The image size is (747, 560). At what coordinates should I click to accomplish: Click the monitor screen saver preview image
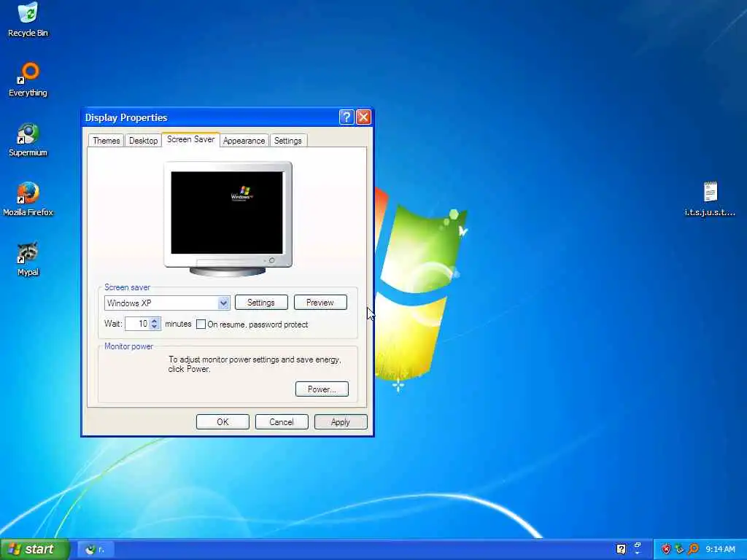(x=227, y=212)
